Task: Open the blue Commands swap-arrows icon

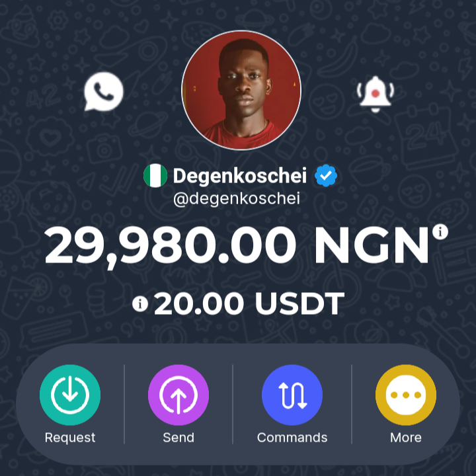Action: (x=292, y=395)
